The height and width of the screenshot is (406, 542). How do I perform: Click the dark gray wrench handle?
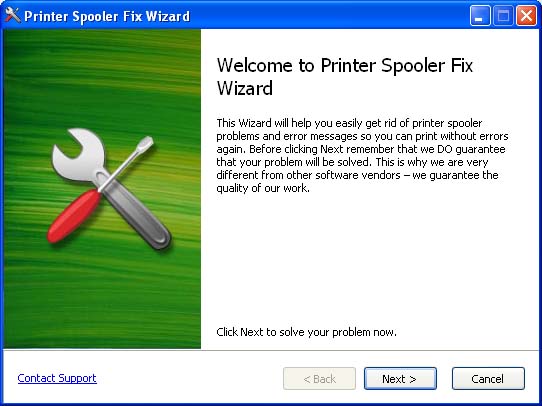(x=138, y=214)
